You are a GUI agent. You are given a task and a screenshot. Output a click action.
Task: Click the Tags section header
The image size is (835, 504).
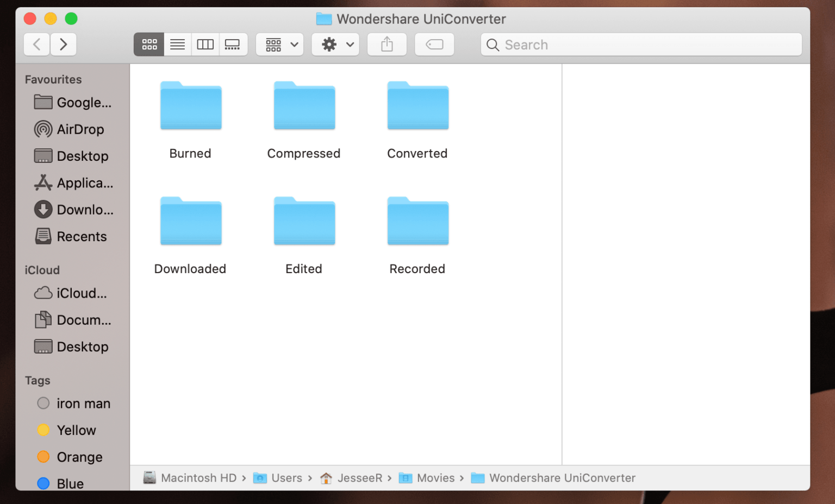(38, 380)
